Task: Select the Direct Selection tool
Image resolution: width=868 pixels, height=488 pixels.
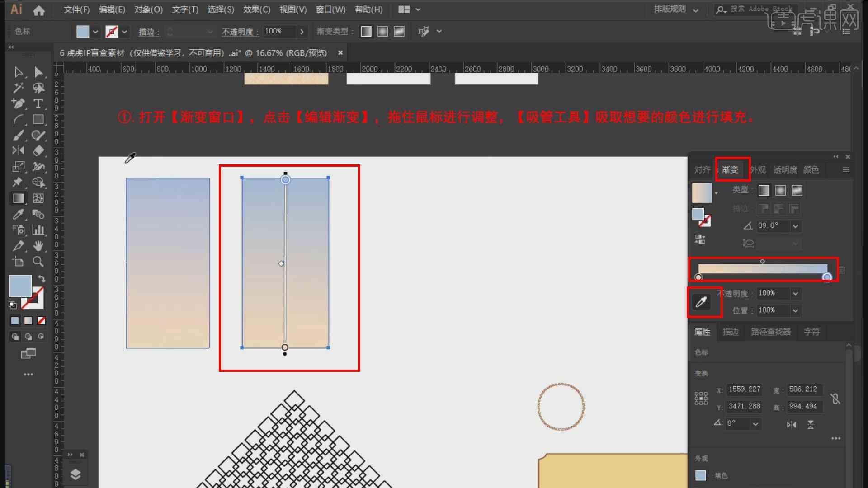Action: [38, 72]
